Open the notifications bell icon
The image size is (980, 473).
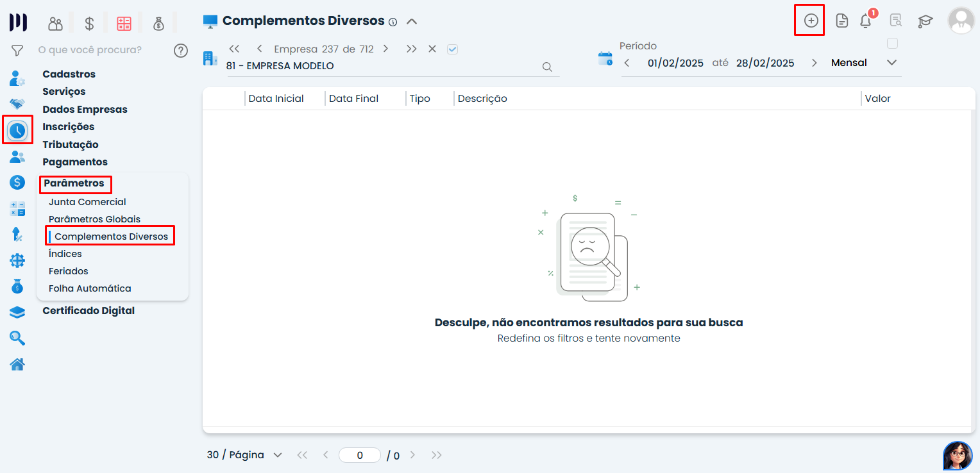tap(866, 21)
